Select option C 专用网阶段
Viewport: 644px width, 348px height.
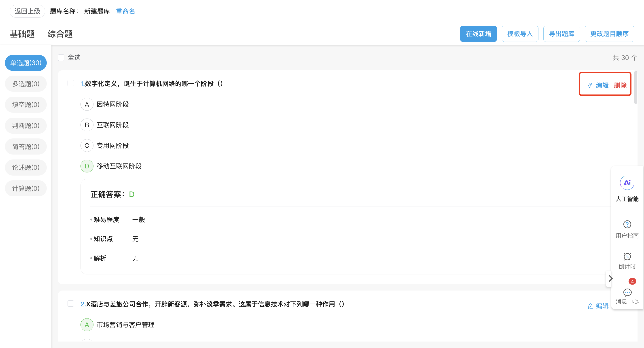pyautogui.click(x=87, y=146)
